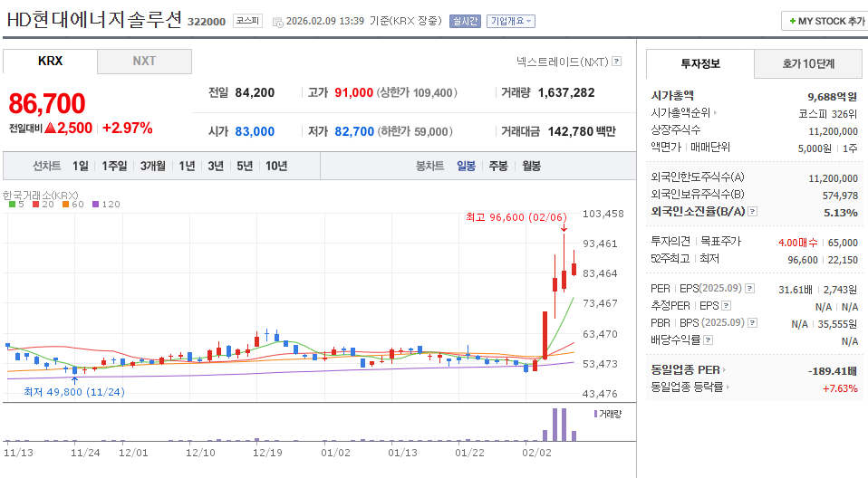The width and height of the screenshot is (868, 478).
Task: Click 코스피 326위 ranking value
Action: [827, 114]
